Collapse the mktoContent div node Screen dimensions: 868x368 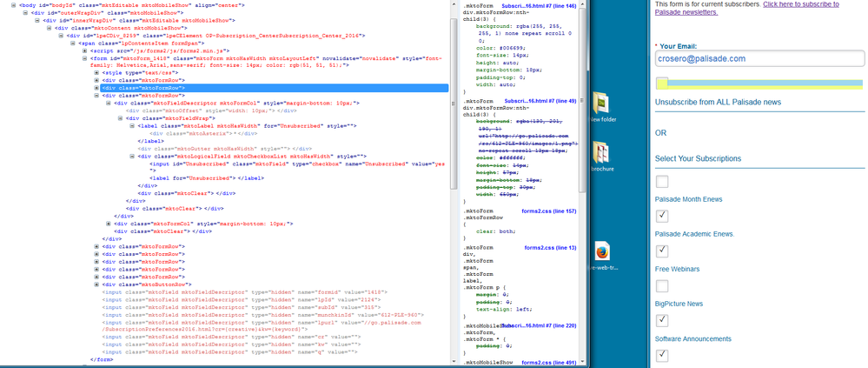[50, 27]
